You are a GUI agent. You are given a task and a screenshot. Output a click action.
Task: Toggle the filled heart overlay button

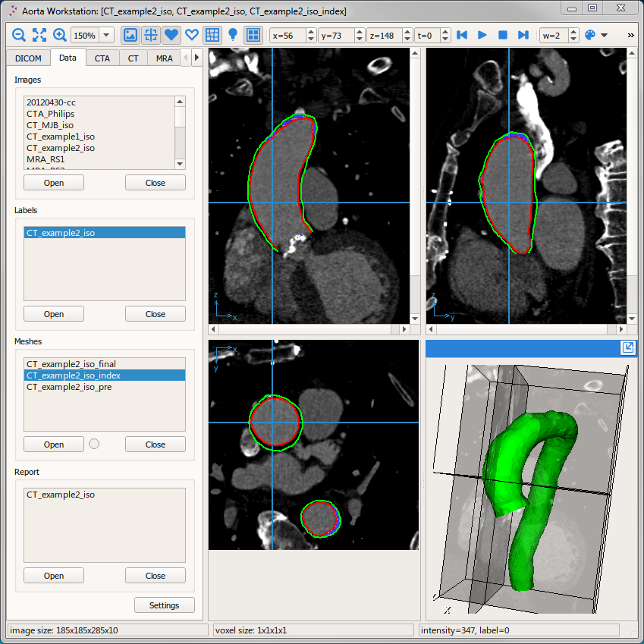click(171, 35)
